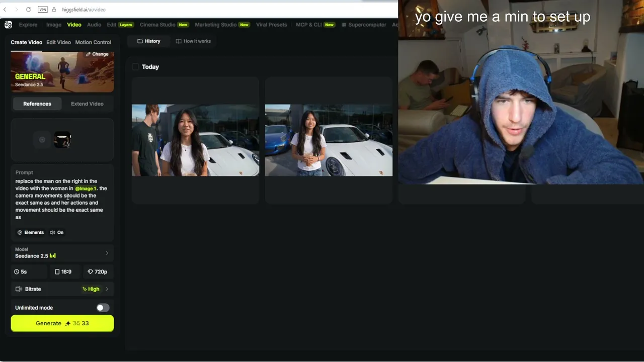
Task: Open the VPN badge in the address bar
Action: 43,10
